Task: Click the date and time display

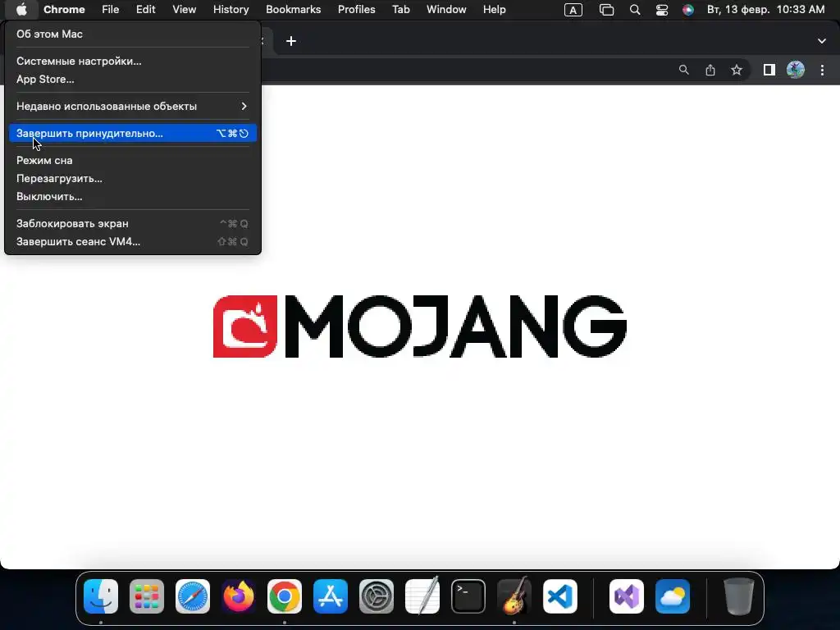Action: tap(765, 10)
